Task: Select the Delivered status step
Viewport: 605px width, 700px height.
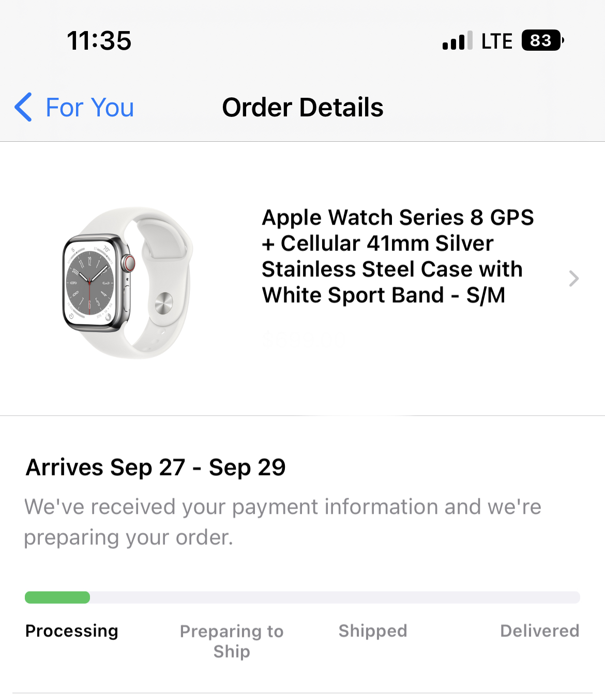Action: pos(539,631)
